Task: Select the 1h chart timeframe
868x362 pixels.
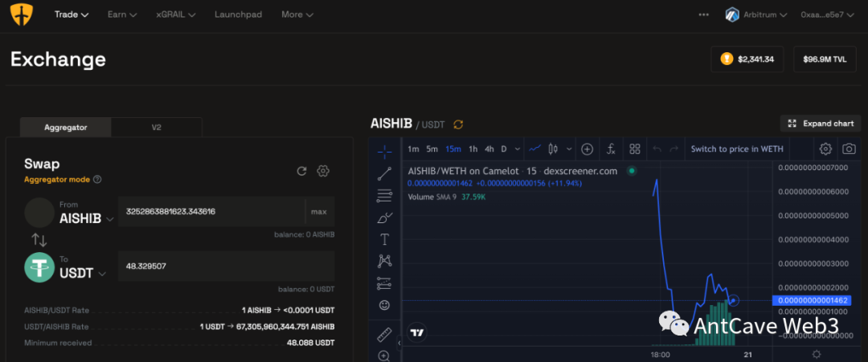Action: (473, 148)
